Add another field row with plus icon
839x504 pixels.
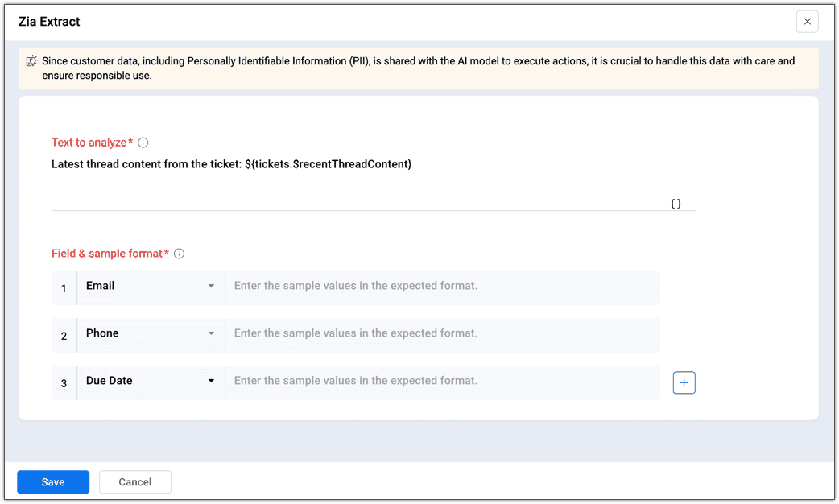684,383
